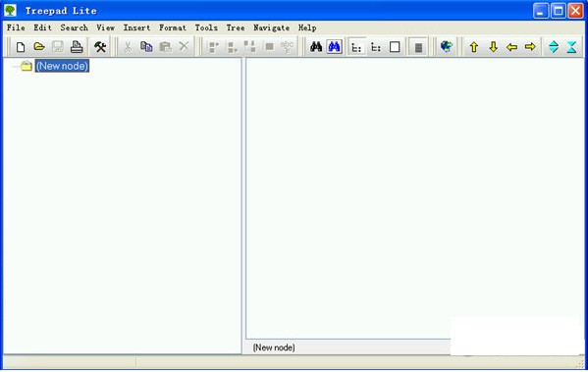Click the third greyed node tree icon
This screenshot has height=372, width=588.
[249, 47]
